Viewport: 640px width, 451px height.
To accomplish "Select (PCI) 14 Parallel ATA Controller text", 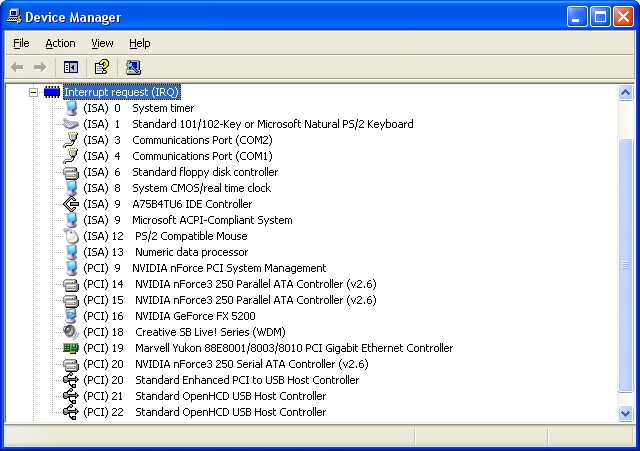I will pos(230,284).
